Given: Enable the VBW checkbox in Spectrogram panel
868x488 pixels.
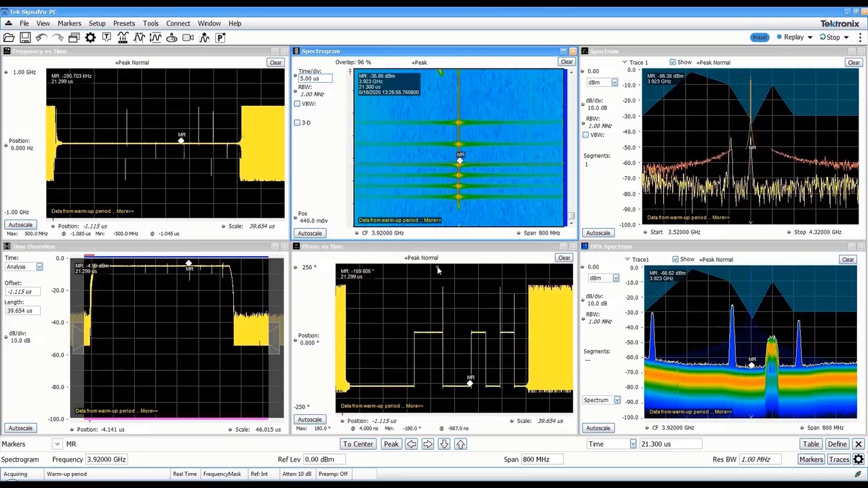Looking at the screenshot, I should click(x=297, y=104).
